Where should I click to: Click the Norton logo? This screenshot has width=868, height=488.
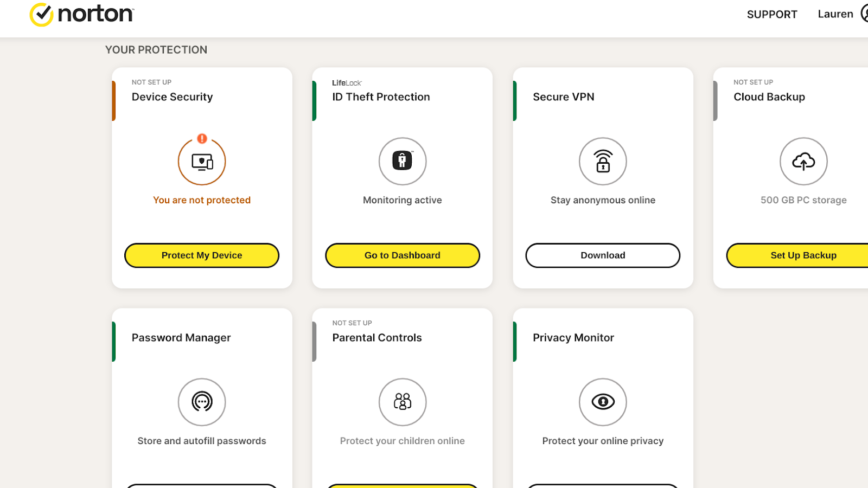pyautogui.click(x=82, y=14)
